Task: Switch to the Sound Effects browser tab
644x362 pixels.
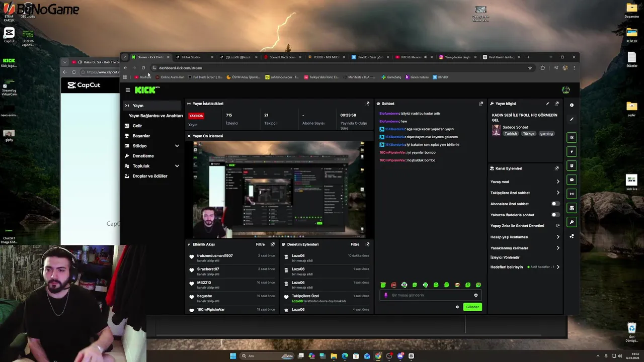Action: [x=282, y=57]
